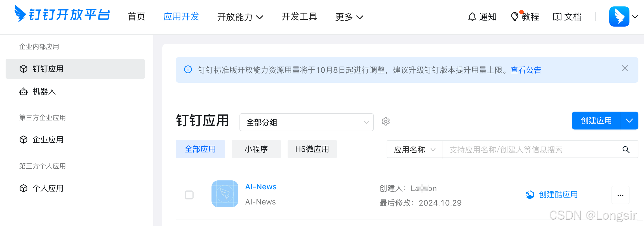Go to 首页 in top navigation

[137, 17]
